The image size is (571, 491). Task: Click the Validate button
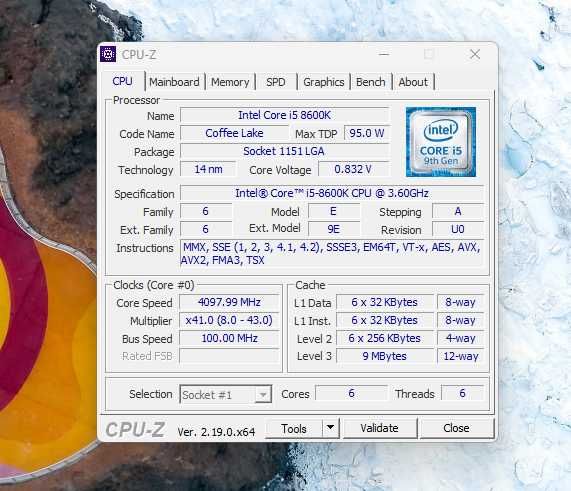pos(379,428)
